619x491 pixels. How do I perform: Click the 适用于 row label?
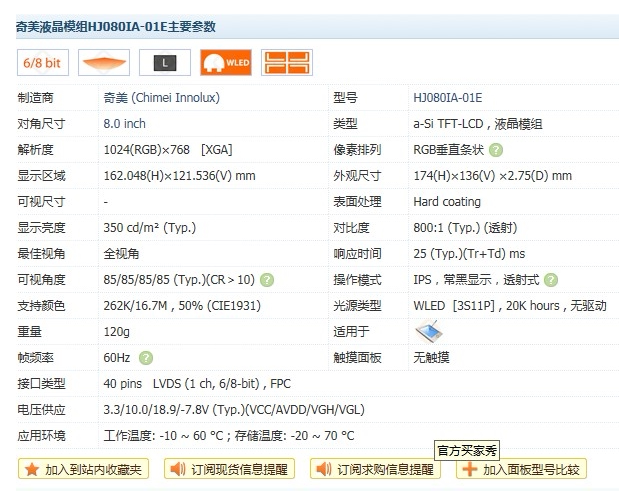coord(351,332)
